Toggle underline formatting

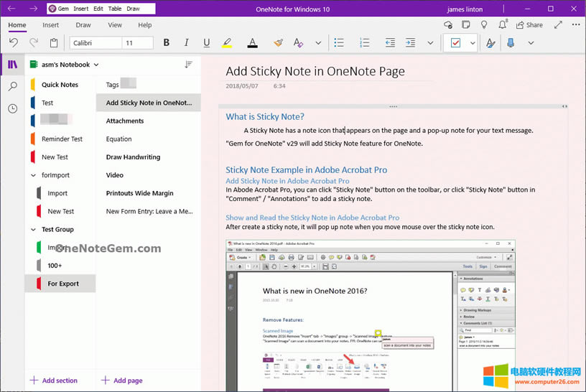(x=207, y=43)
